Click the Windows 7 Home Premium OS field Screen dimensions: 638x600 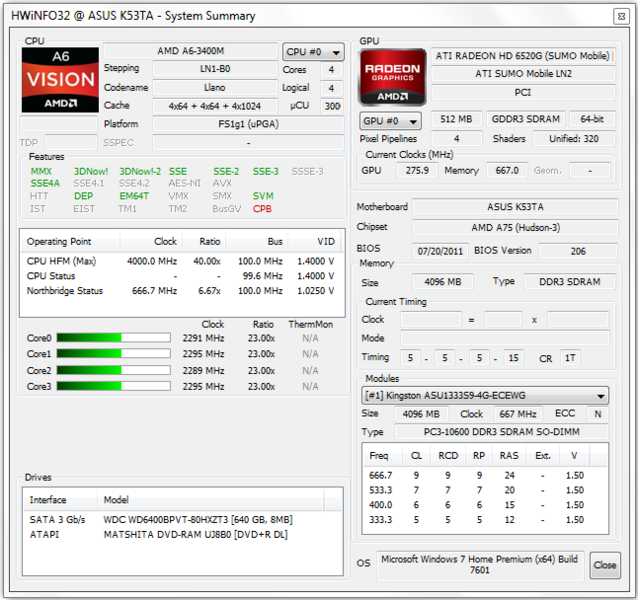(x=480, y=565)
